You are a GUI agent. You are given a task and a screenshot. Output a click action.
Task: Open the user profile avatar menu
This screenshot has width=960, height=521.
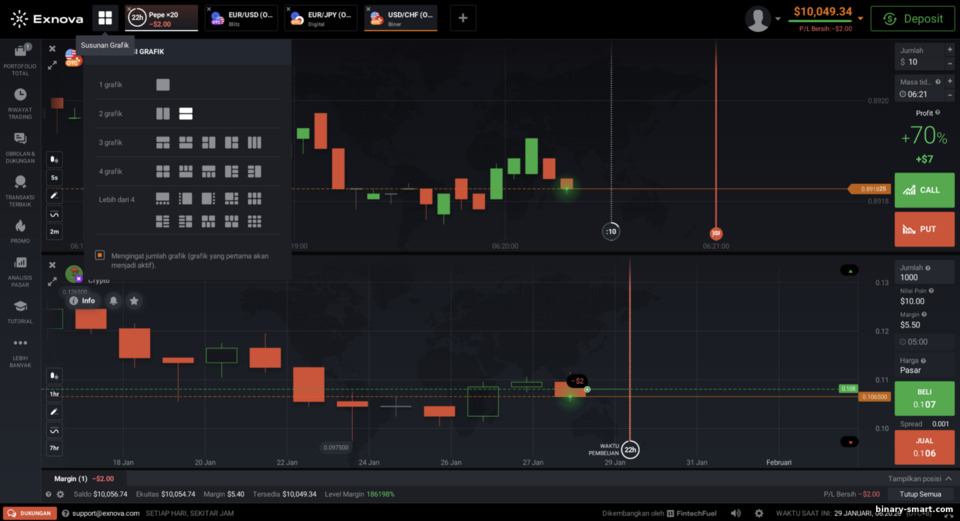click(757, 19)
